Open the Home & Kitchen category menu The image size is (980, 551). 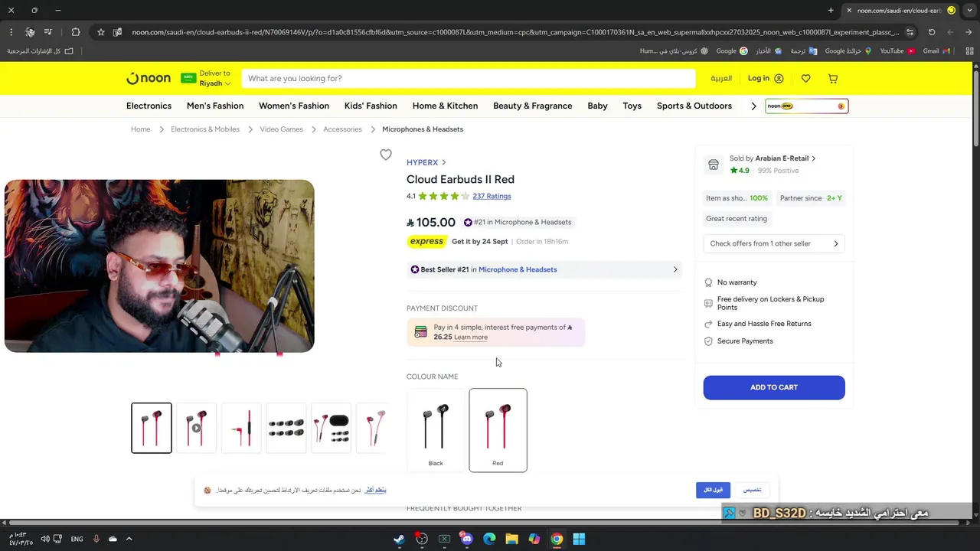pos(445,106)
